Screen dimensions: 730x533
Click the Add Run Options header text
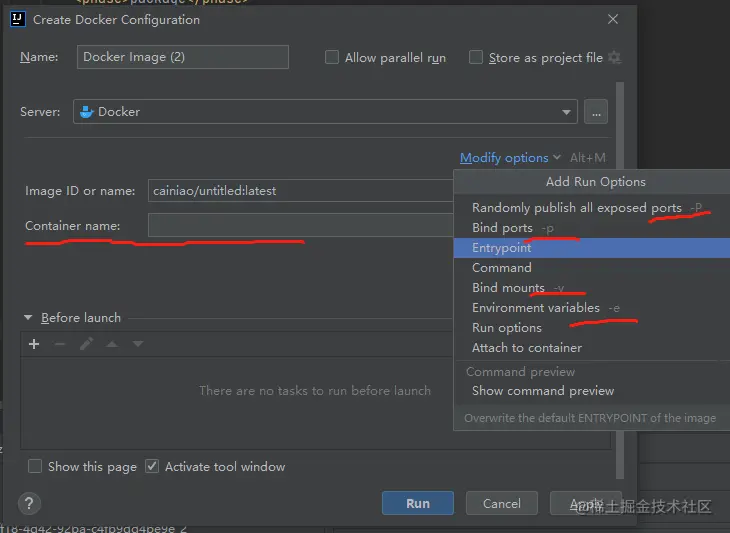pyautogui.click(x=595, y=182)
